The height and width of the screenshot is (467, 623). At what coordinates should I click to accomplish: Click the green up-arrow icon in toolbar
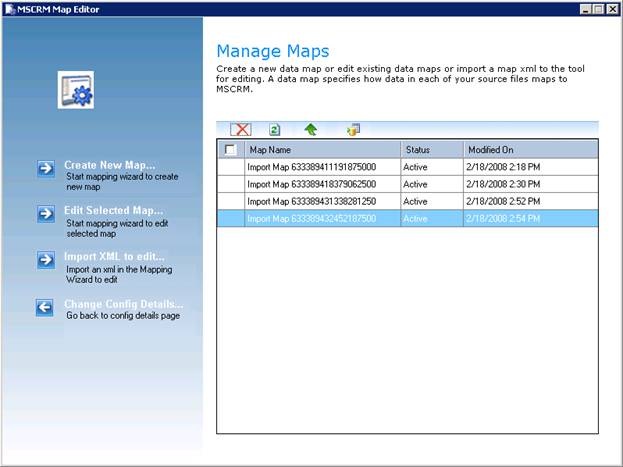click(x=311, y=130)
